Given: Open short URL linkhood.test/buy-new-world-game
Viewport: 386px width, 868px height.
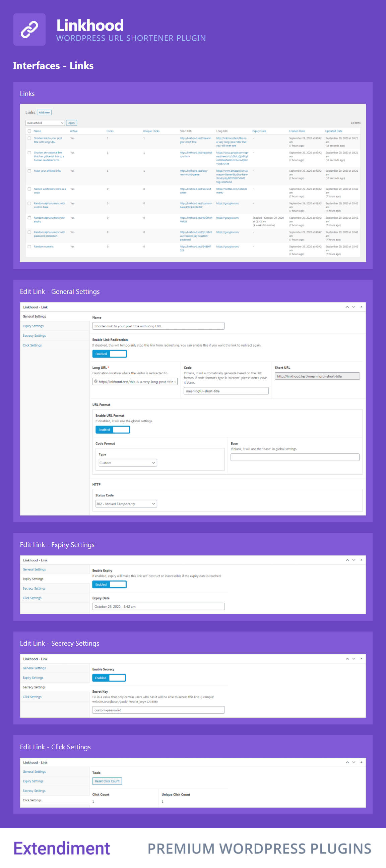Looking at the screenshot, I should coord(194,172).
